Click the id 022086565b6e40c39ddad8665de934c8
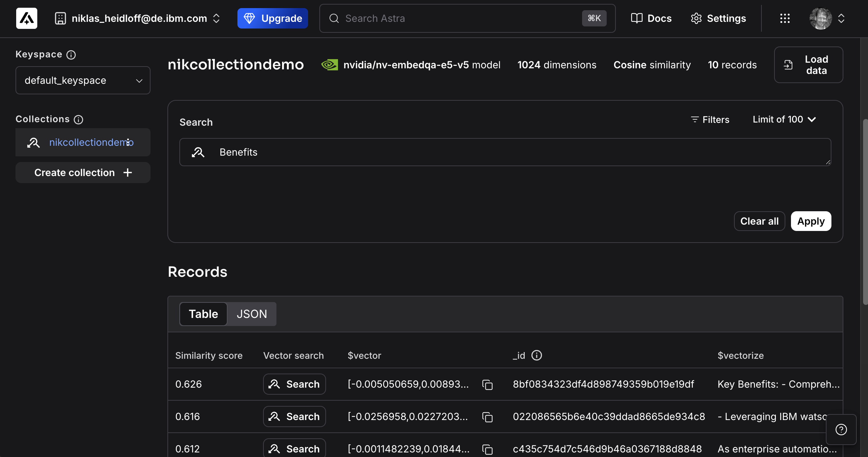 point(609,417)
